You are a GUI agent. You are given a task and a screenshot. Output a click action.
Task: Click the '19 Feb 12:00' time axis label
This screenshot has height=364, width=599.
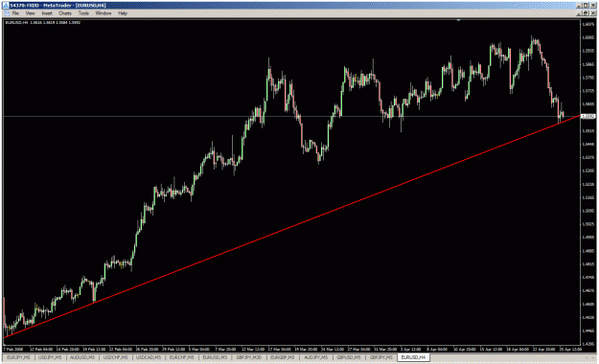coord(94,349)
